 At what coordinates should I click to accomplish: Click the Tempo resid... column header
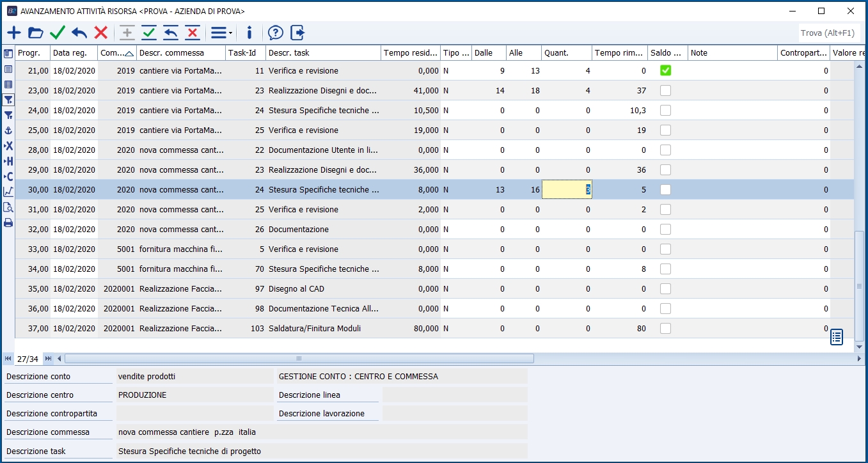[x=411, y=53]
